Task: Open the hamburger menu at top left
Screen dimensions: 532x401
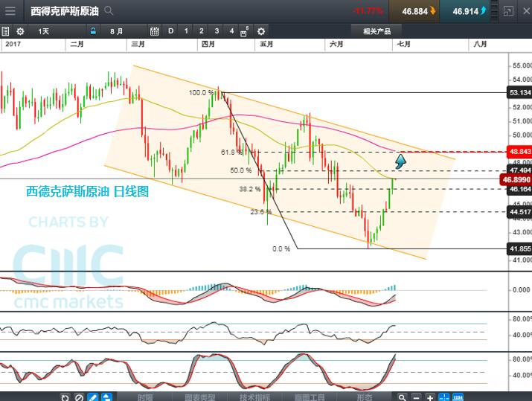Action: pyautogui.click(x=10, y=11)
